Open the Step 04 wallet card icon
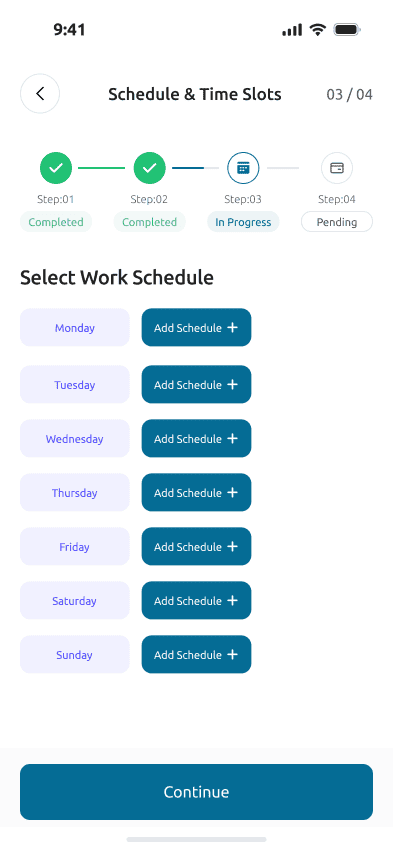393x862 pixels. pos(337,168)
